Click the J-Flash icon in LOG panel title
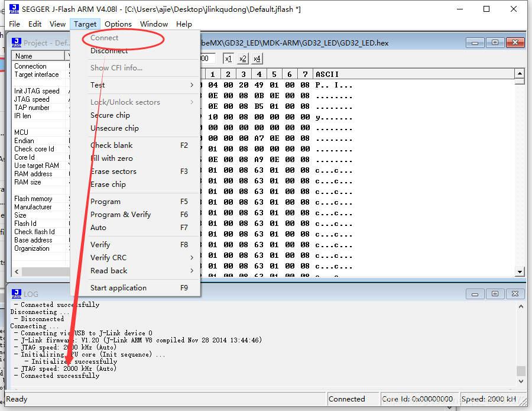 [x=17, y=294]
